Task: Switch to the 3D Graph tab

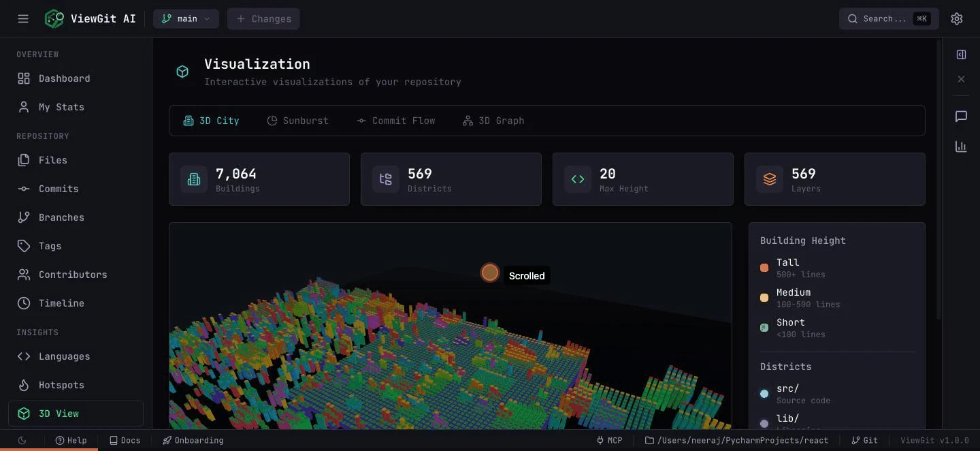Action: (x=493, y=121)
